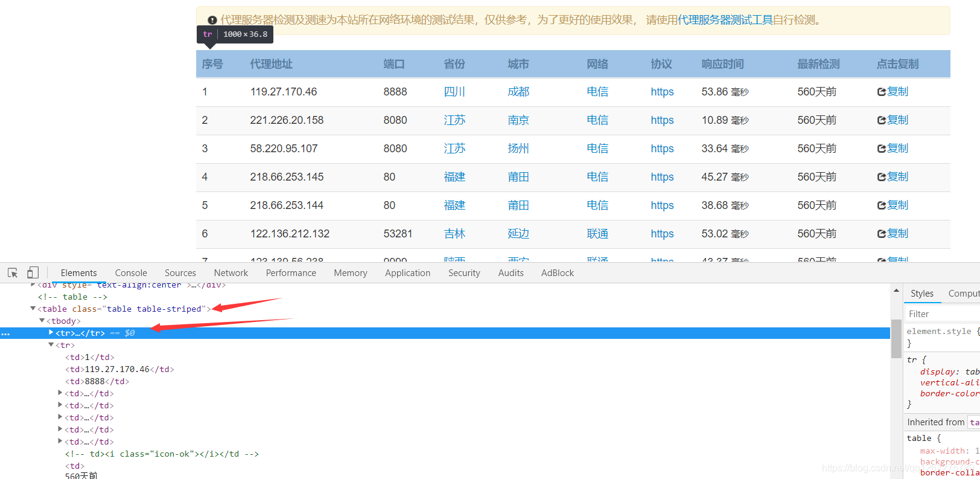Click the 扬州 city link

(518, 149)
